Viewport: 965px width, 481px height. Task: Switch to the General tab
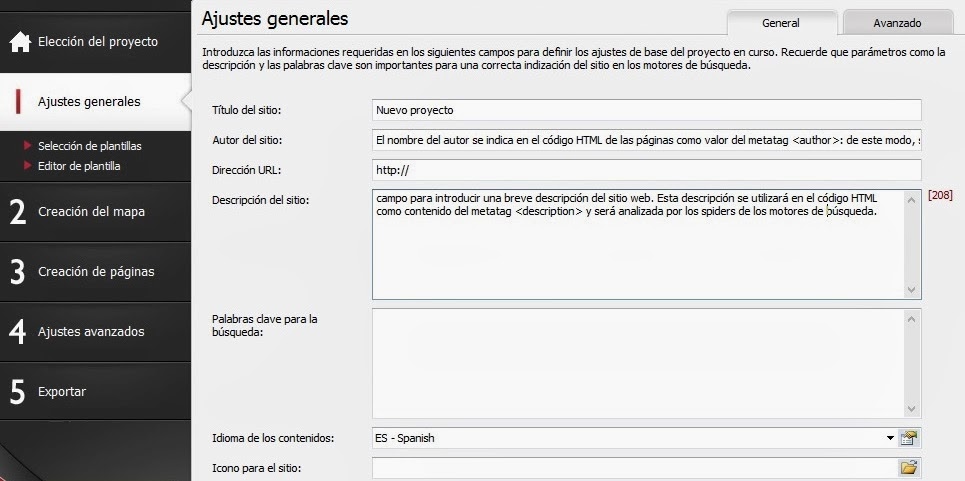pos(781,23)
